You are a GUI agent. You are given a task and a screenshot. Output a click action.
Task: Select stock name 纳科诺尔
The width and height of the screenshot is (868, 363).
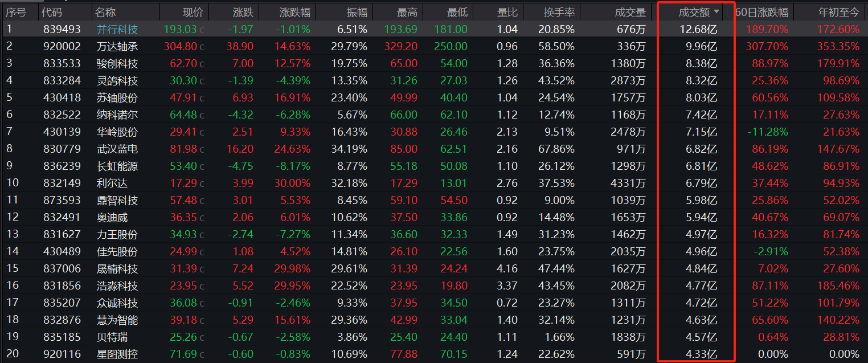pyautogui.click(x=117, y=115)
